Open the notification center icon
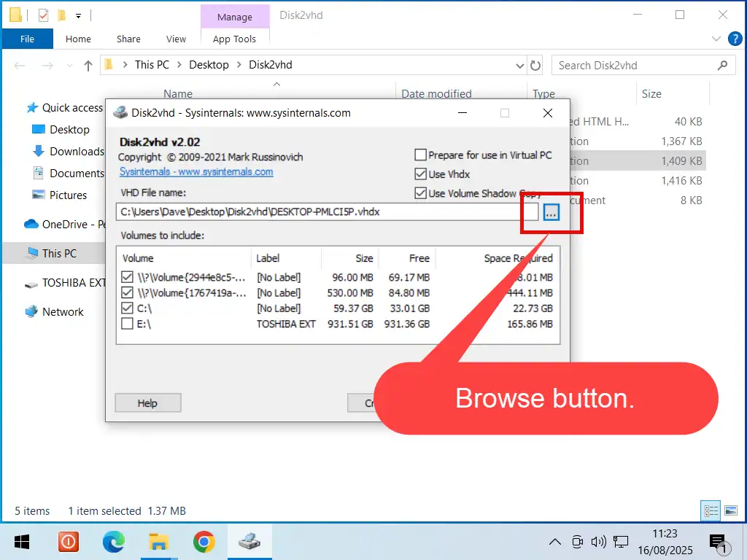 tap(719, 542)
